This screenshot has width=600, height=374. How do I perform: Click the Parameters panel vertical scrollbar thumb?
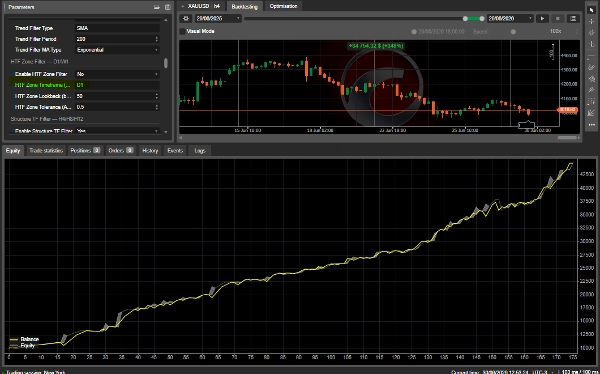click(166, 63)
